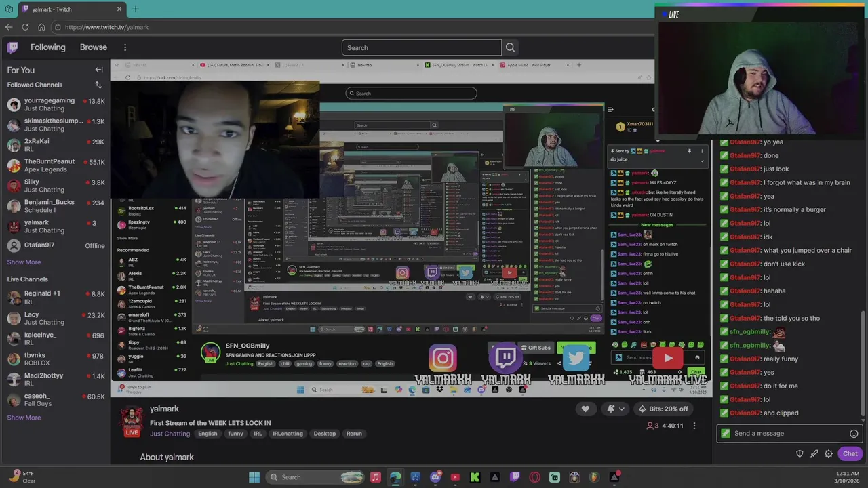The image size is (868, 488).
Task: Click the Just Chatting category link
Action: pos(170,434)
